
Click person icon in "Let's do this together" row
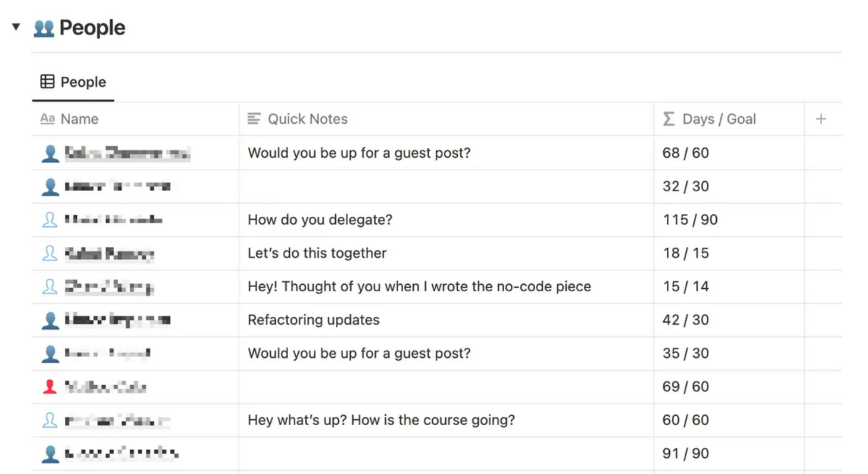pos(50,254)
